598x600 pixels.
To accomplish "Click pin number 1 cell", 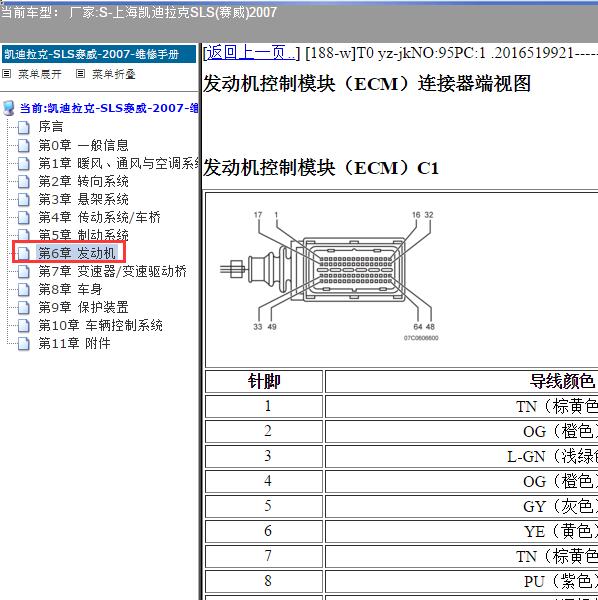I will click(264, 406).
